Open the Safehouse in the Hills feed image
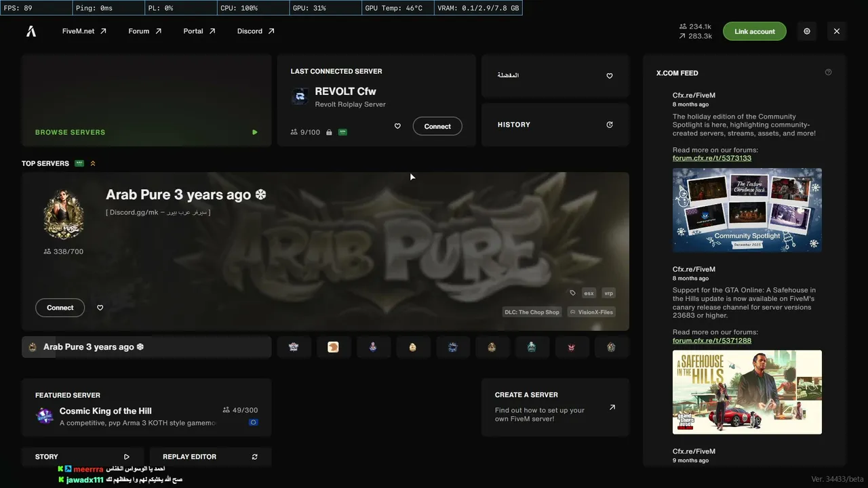The height and width of the screenshot is (488, 868). 747,392
